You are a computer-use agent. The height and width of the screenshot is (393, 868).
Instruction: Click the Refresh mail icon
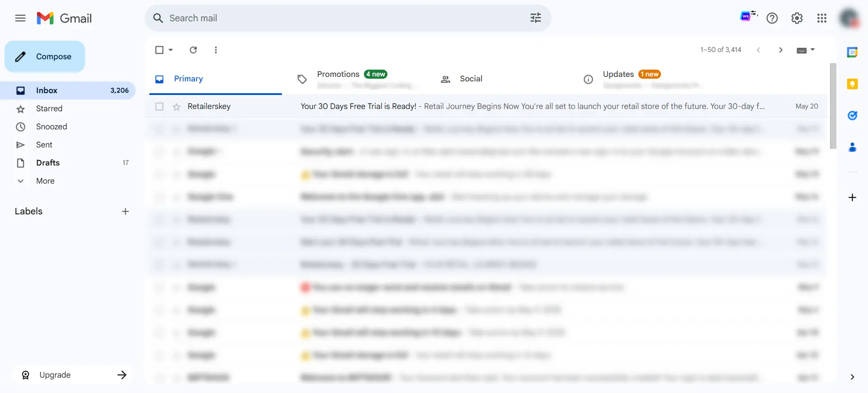[x=193, y=50]
